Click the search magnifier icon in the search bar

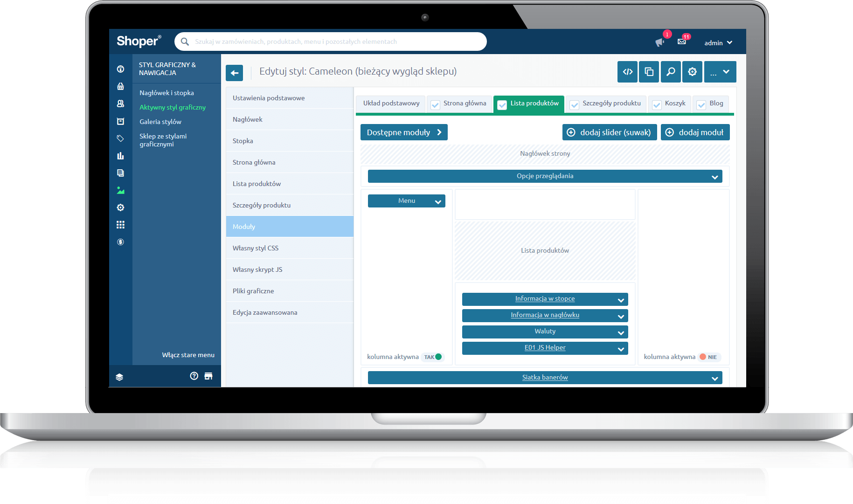coord(185,41)
